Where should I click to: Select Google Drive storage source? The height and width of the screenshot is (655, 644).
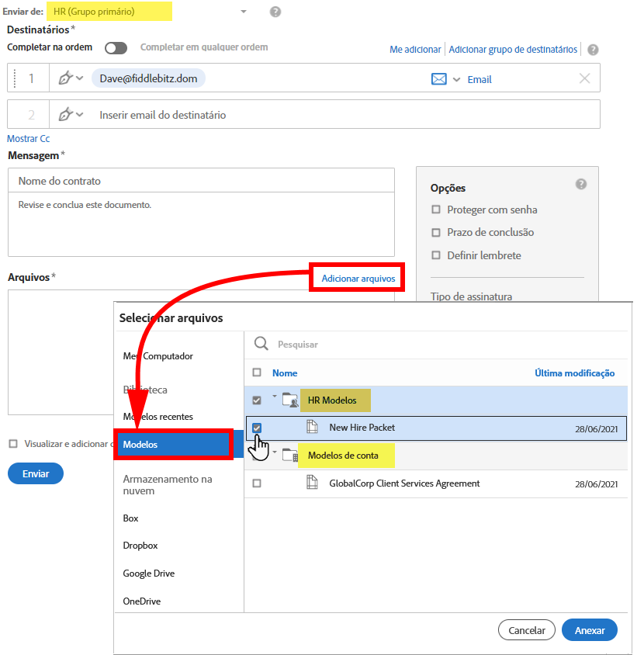coord(148,574)
